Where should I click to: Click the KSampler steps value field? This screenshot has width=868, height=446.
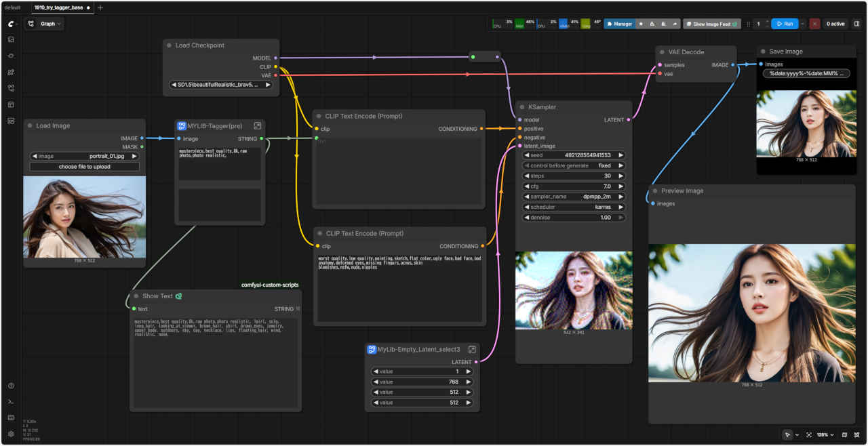coord(573,176)
